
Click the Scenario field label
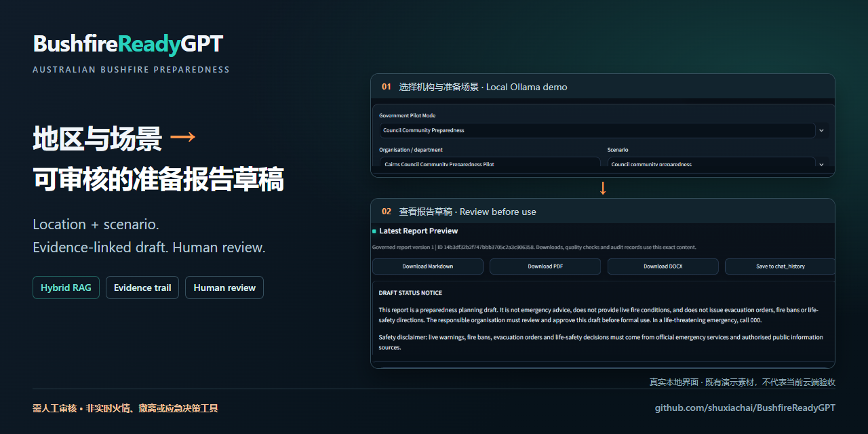[x=618, y=150]
